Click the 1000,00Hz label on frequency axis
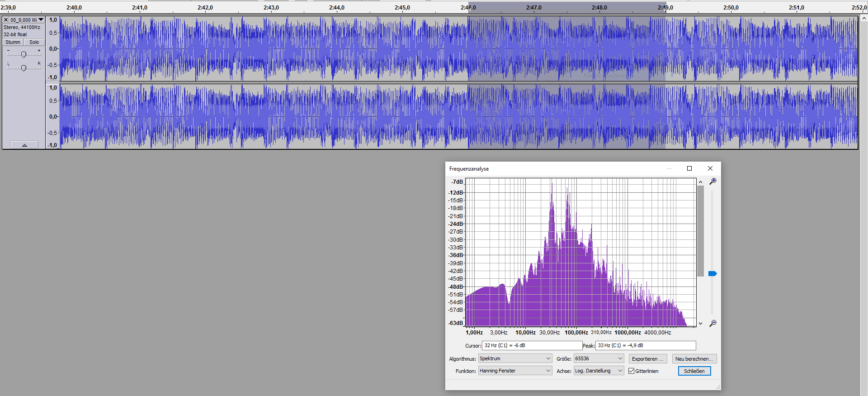 (x=627, y=333)
